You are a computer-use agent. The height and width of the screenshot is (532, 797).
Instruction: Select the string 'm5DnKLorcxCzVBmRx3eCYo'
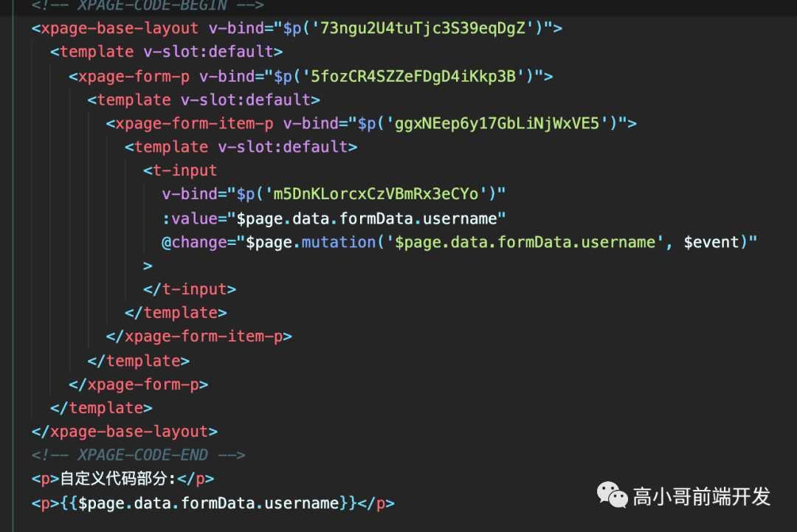[x=376, y=193]
